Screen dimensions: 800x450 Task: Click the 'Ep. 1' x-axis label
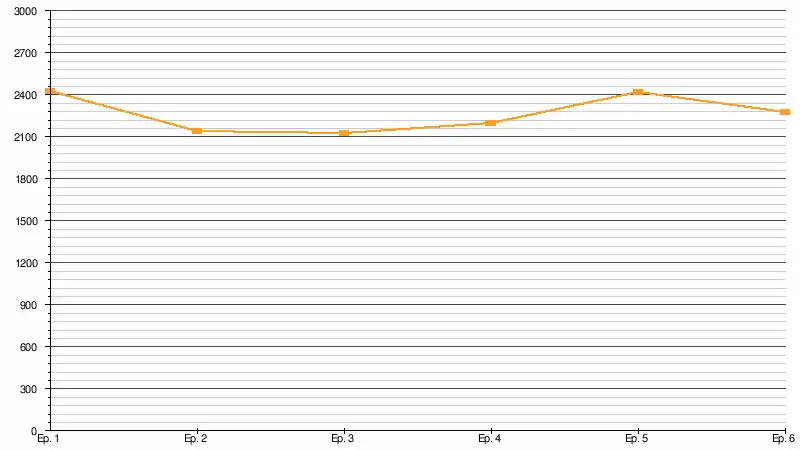point(48,439)
